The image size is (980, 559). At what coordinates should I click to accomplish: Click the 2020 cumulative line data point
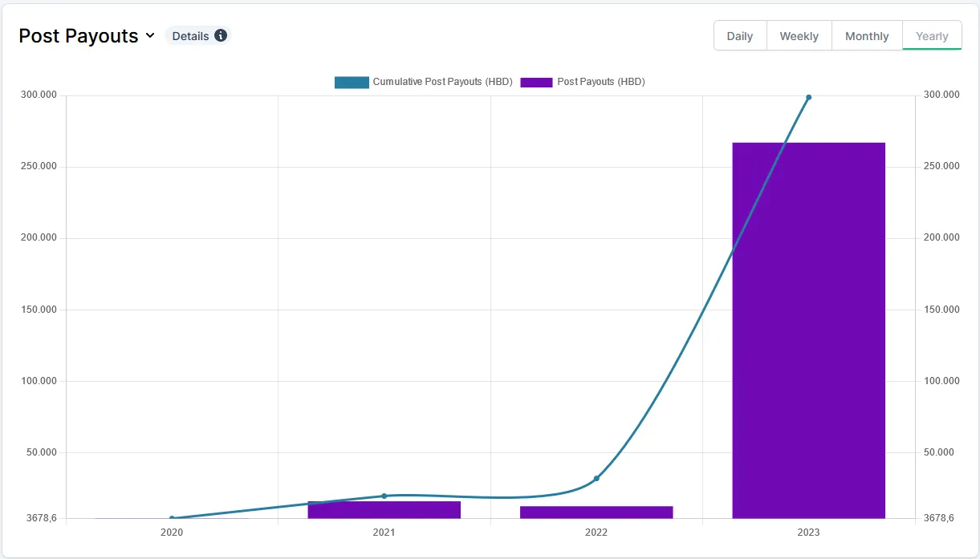point(172,518)
